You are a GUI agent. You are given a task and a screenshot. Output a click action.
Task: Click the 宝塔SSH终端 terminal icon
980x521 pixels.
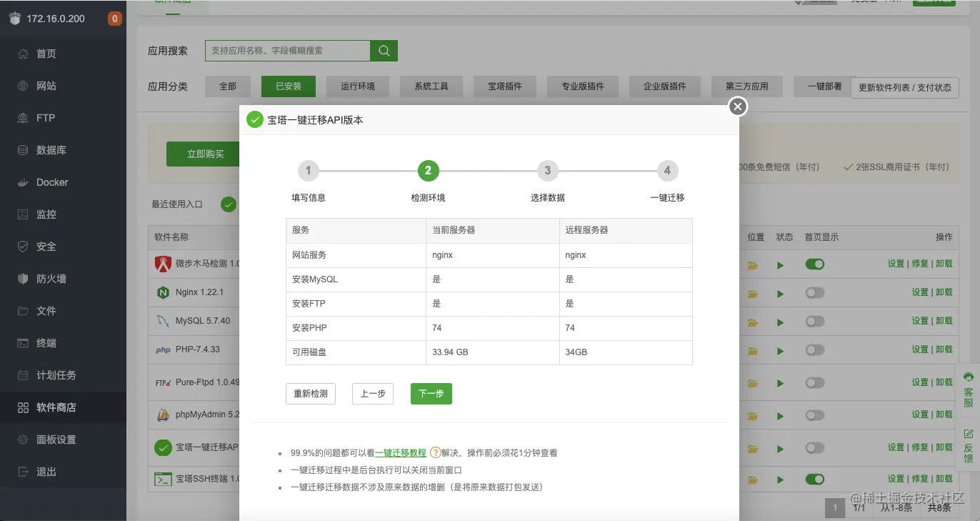[163, 479]
